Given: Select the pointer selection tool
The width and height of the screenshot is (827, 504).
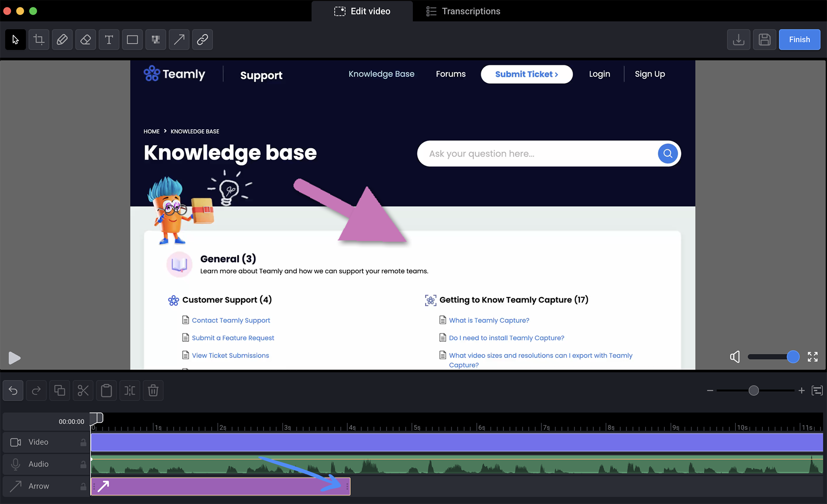Looking at the screenshot, I should pyautogui.click(x=15, y=39).
